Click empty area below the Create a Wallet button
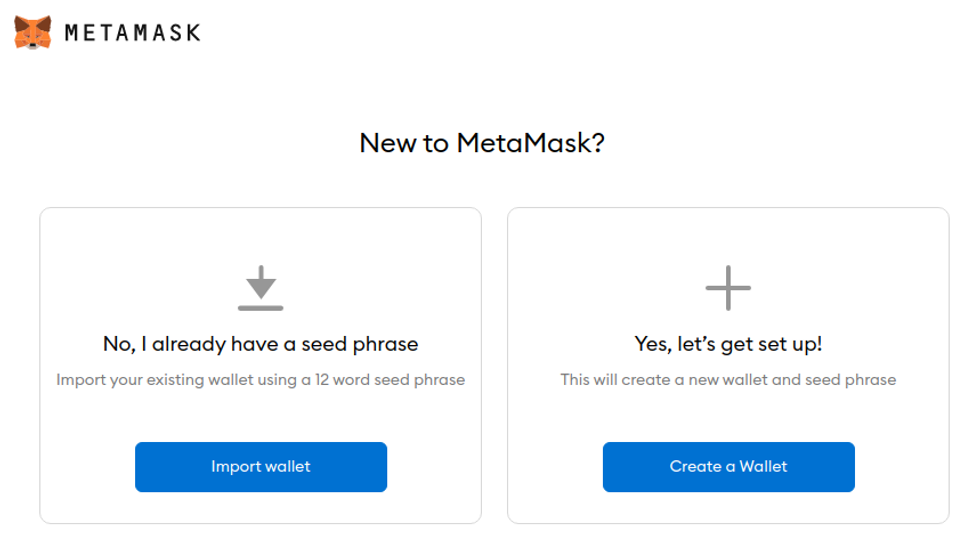This screenshot has width=980, height=548. 728,507
